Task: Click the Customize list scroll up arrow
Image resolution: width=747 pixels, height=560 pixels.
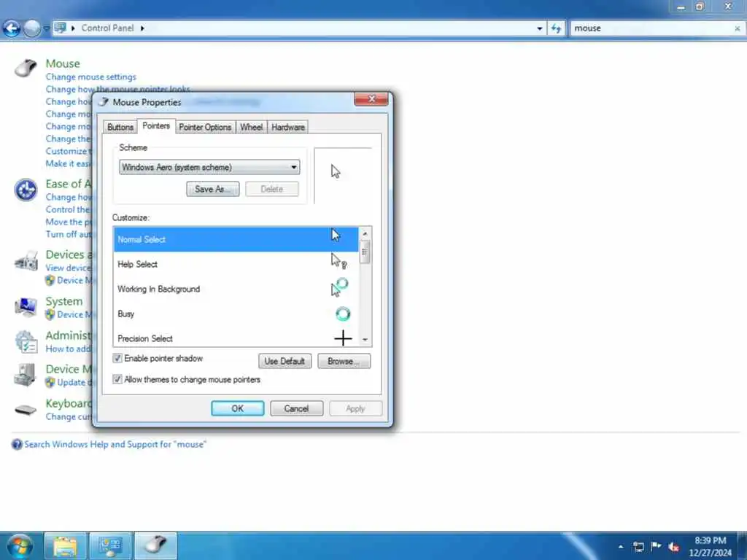Action: 365,233
